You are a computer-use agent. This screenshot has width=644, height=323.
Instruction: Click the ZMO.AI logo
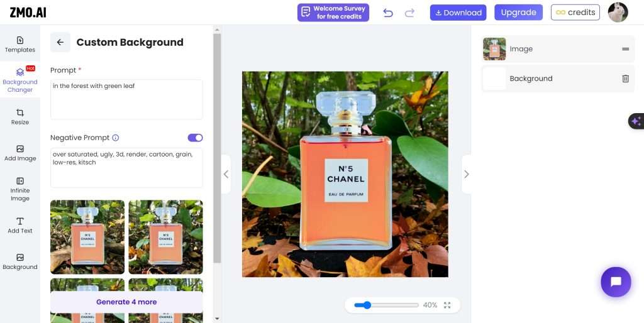pos(28,13)
